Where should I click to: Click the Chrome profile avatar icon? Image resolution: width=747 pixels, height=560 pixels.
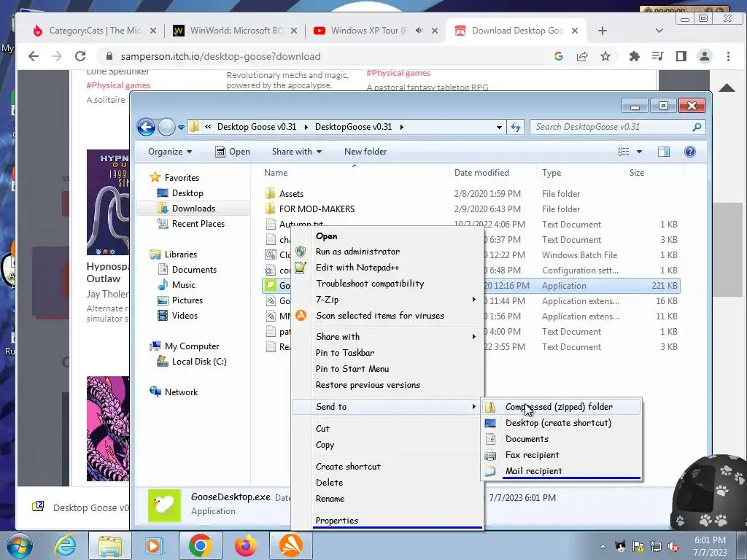tap(704, 56)
